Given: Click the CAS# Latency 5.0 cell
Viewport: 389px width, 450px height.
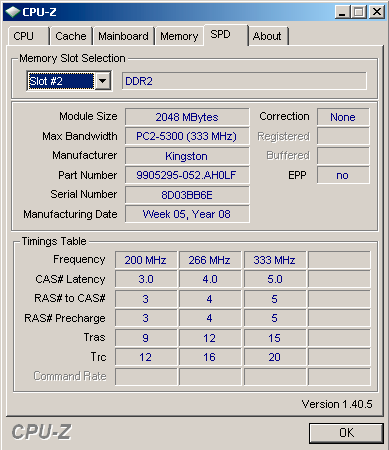Looking at the screenshot, I should click(x=275, y=279).
